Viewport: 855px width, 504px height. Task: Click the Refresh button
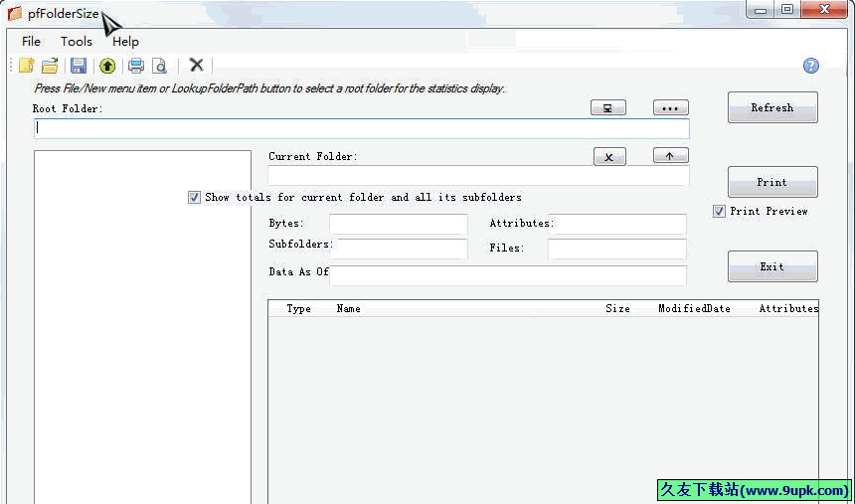(x=772, y=107)
